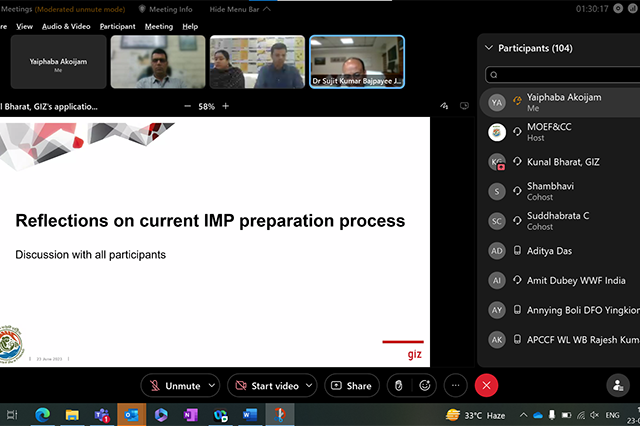Open Outlook from the taskbar
The width and height of the screenshot is (640, 426).
click(x=130, y=414)
